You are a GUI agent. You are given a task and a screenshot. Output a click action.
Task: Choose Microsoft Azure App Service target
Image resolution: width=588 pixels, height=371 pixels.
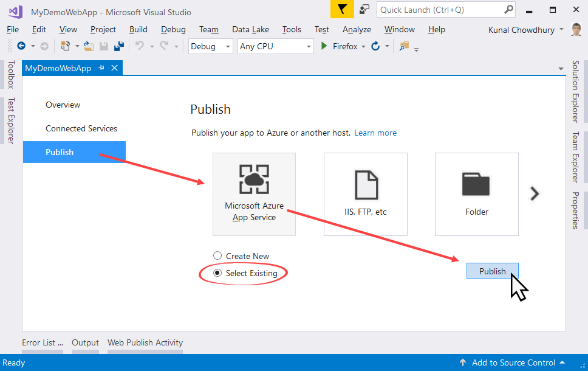(255, 194)
